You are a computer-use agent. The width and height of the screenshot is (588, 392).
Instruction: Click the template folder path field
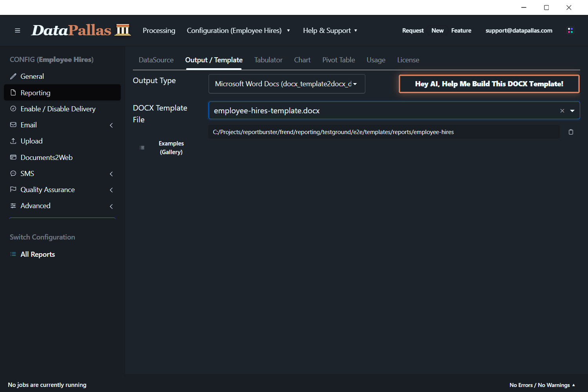click(x=384, y=132)
